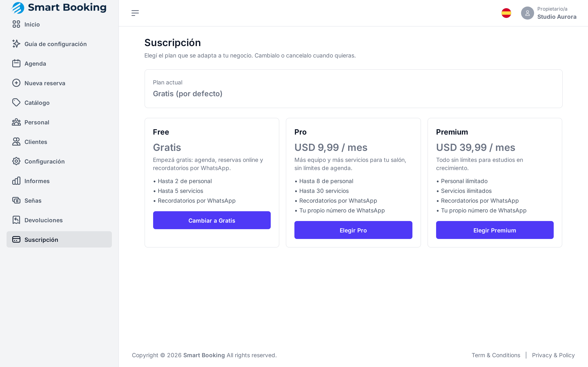Open the Inicio dashboard icon

tap(16, 24)
